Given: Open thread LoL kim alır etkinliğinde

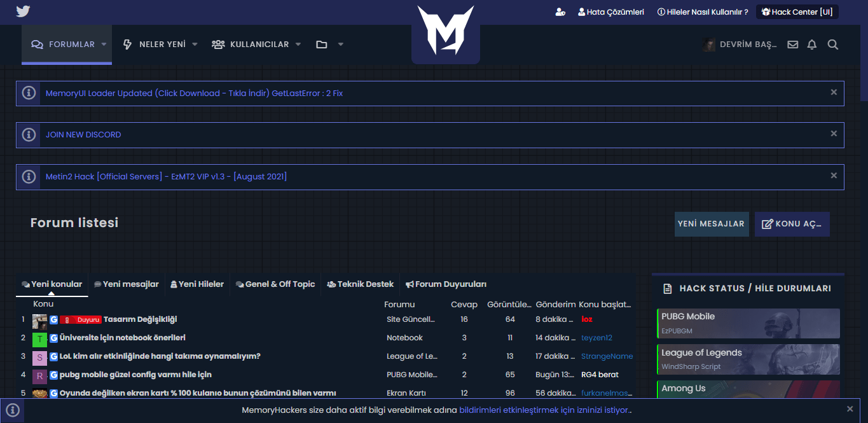Looking at the screenshot, I should (x=160, y=356).
